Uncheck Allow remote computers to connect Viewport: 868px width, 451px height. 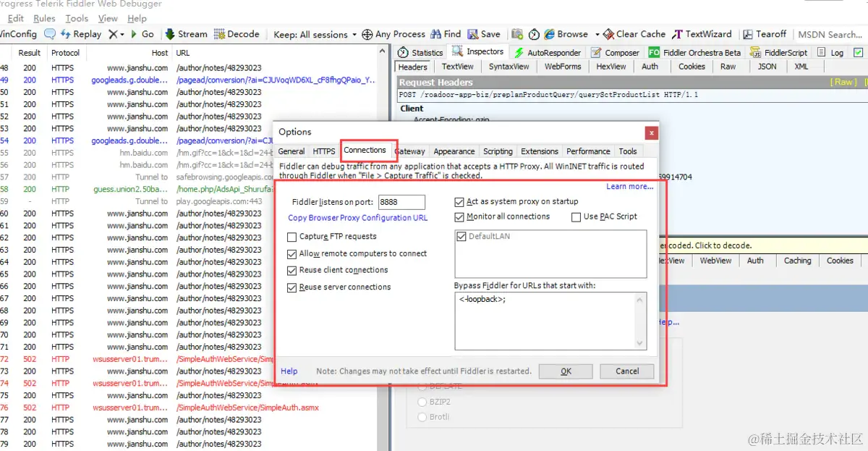tap(292, 254)
